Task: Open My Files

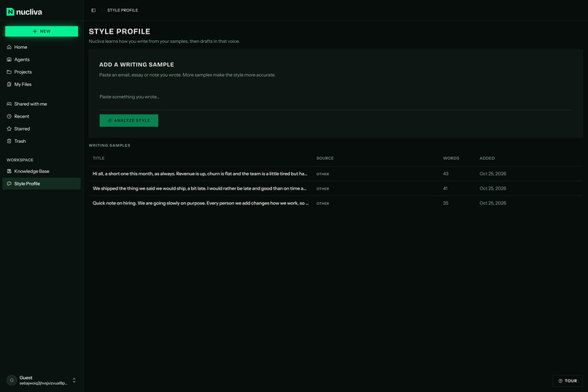Action: pyautogui.click(x=42, y=85)
